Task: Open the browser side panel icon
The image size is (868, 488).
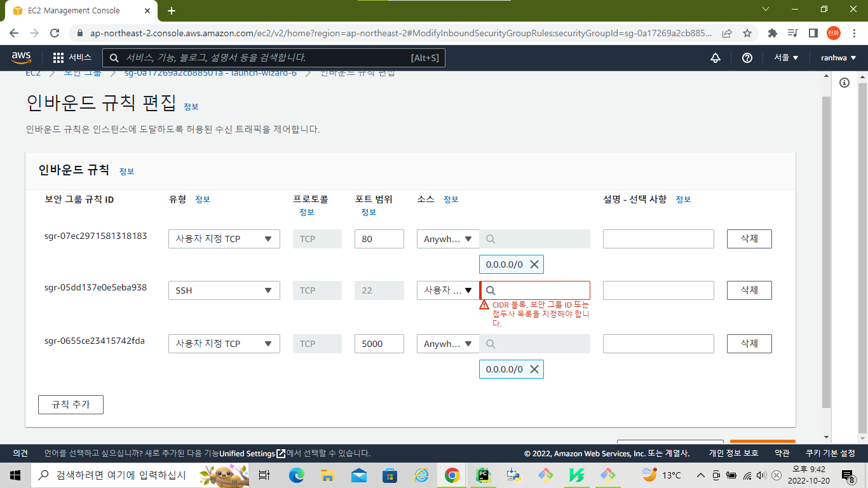Action: click(x=813, y=33)
